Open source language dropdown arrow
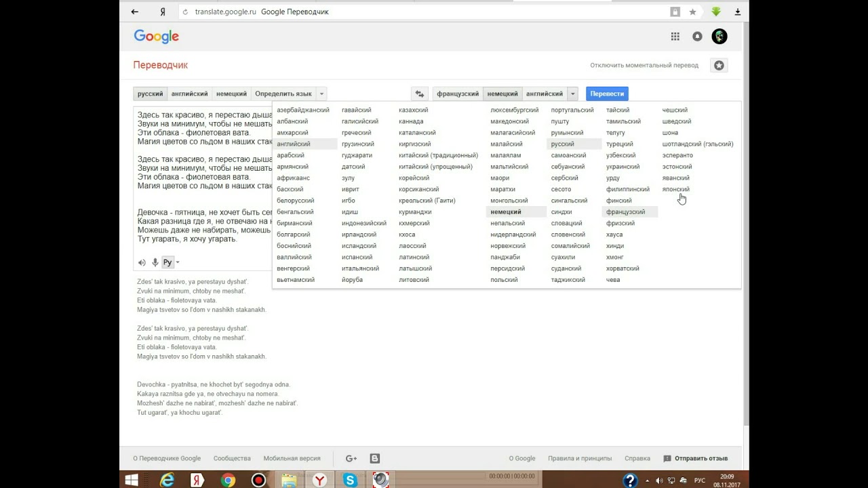The height and width of the screenshot is (488, 868). point(321,94)
